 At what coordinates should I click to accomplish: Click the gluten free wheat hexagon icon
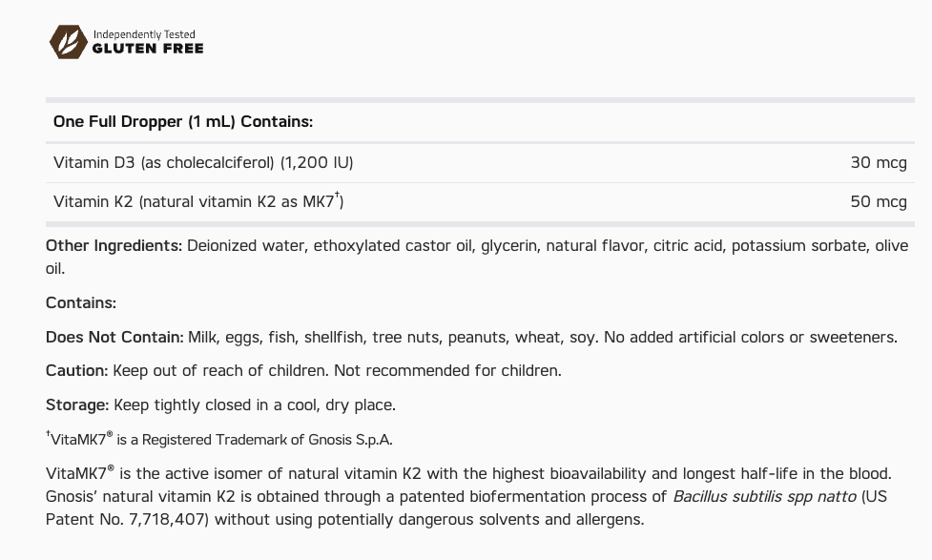click(x=68, y=42)
